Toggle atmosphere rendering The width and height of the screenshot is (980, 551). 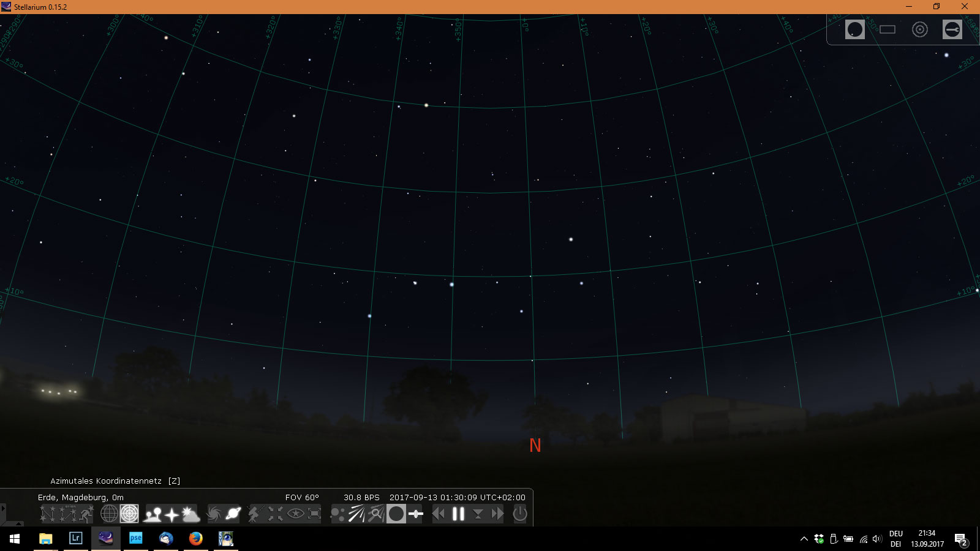[x=191, y=514]
